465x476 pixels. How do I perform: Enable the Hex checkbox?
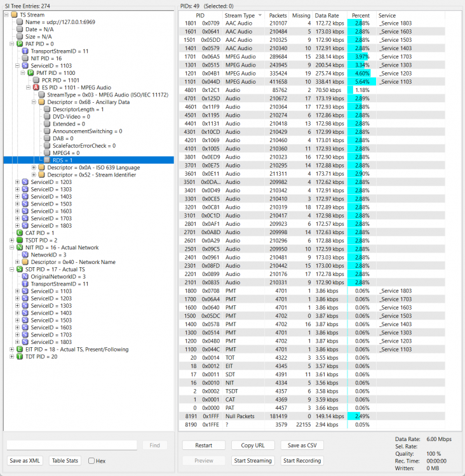point(92,461)
